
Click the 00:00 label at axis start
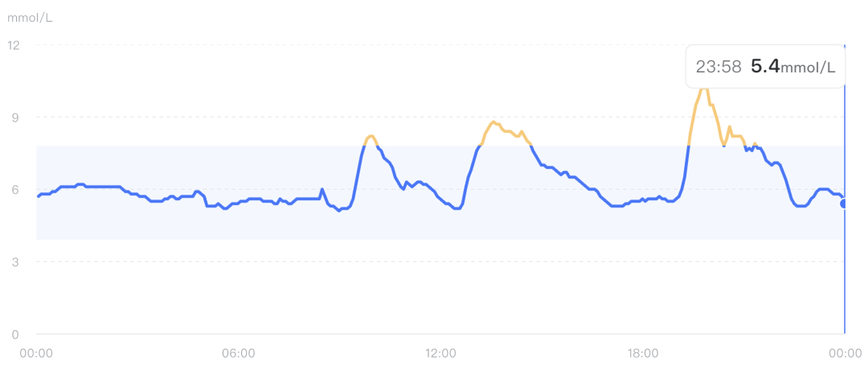(x=36, y=353)
